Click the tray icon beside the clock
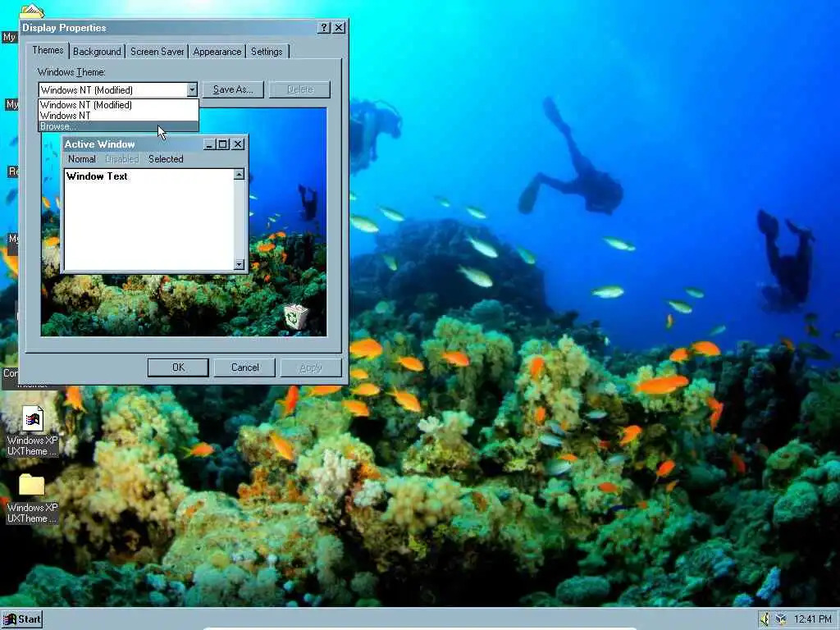Screen dimensions: 840x630 tap(781, 619)
